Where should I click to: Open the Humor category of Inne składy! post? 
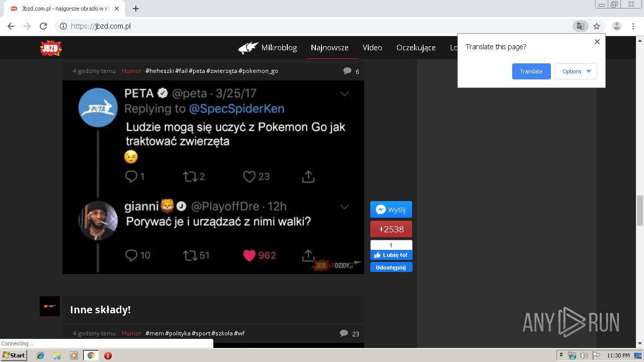(131, 333)
